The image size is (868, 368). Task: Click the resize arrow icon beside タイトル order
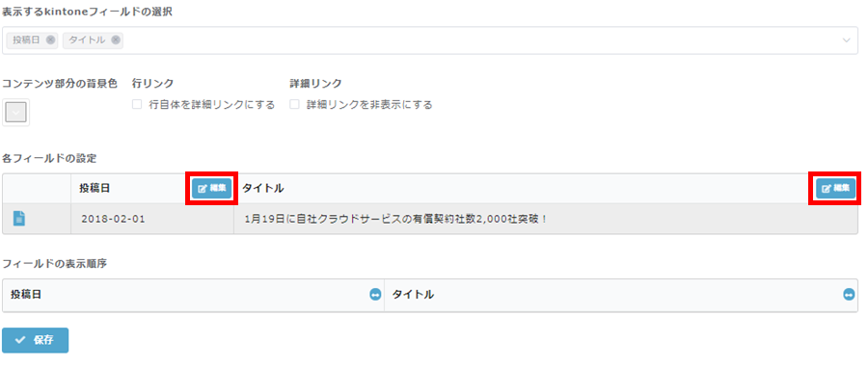[x=849, y=295]
